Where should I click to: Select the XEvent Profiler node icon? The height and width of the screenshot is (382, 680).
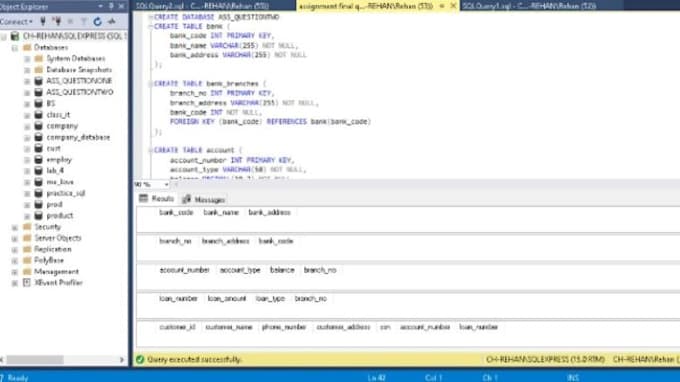coord(27,283)
